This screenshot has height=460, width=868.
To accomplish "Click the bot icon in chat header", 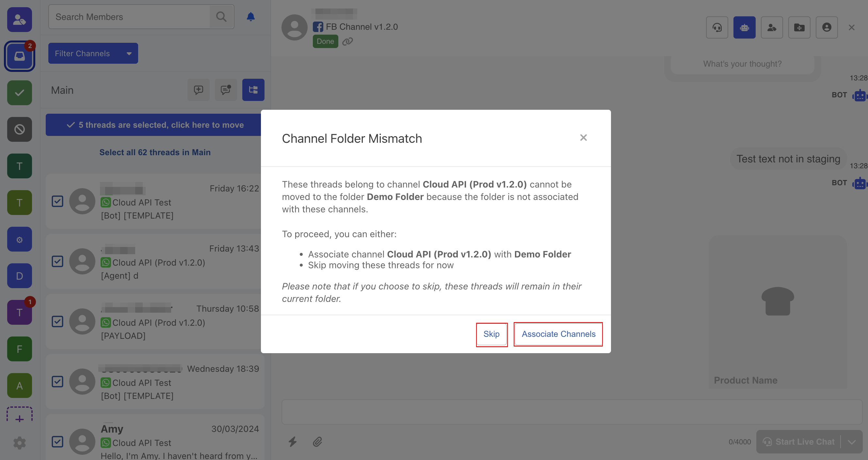I will tap(744, 27).
